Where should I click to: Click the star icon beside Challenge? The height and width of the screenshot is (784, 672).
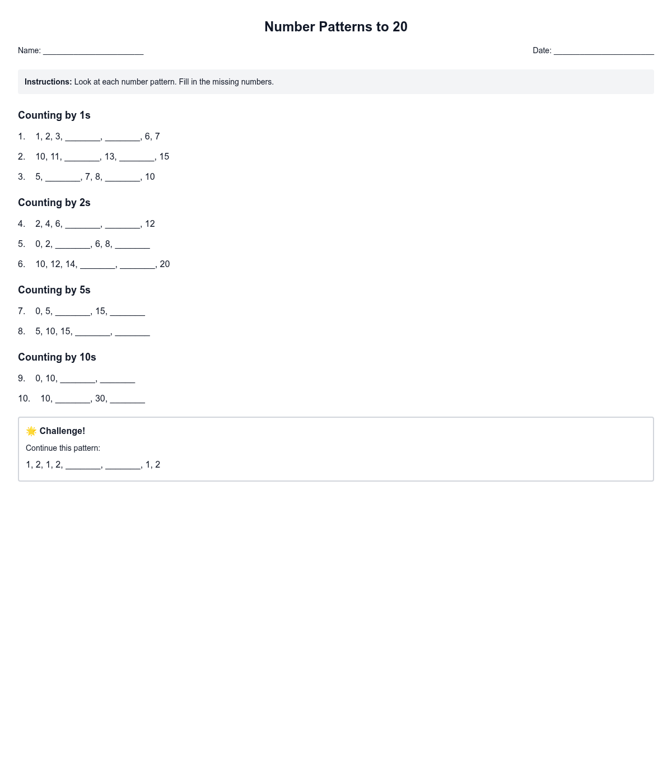point(31,431)
